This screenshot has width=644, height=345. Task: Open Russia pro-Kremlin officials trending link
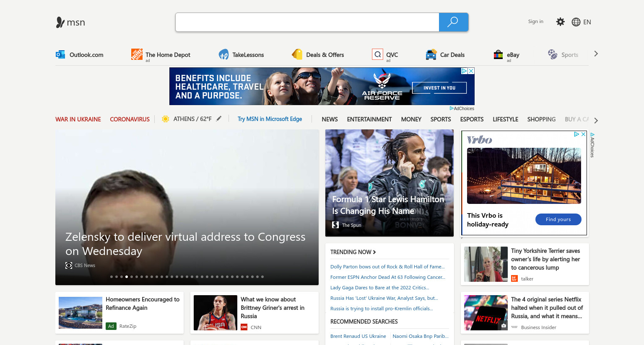382,309
